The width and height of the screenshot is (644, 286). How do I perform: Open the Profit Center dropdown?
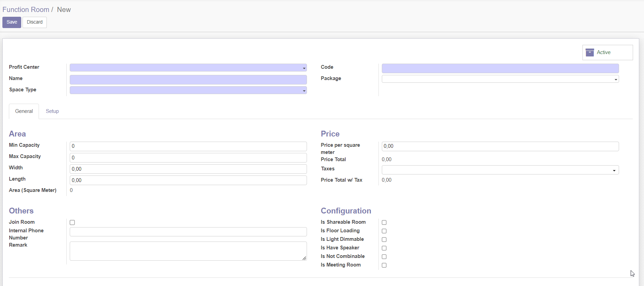point(188,68)
